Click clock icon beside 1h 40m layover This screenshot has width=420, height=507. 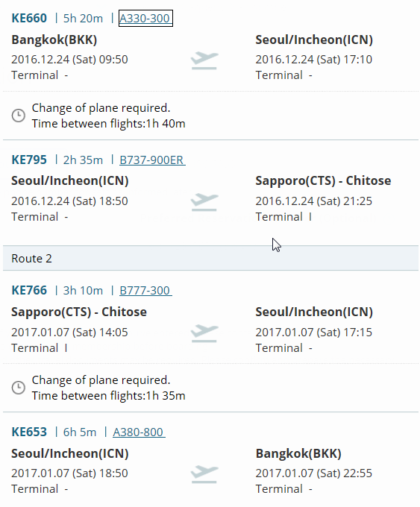[x=19, y=116]
